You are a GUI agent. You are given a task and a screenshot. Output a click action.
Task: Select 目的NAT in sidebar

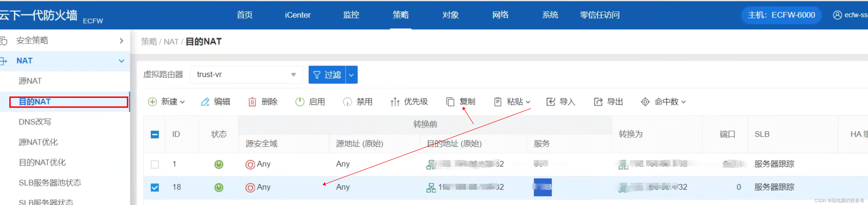[x=34, y=102]
